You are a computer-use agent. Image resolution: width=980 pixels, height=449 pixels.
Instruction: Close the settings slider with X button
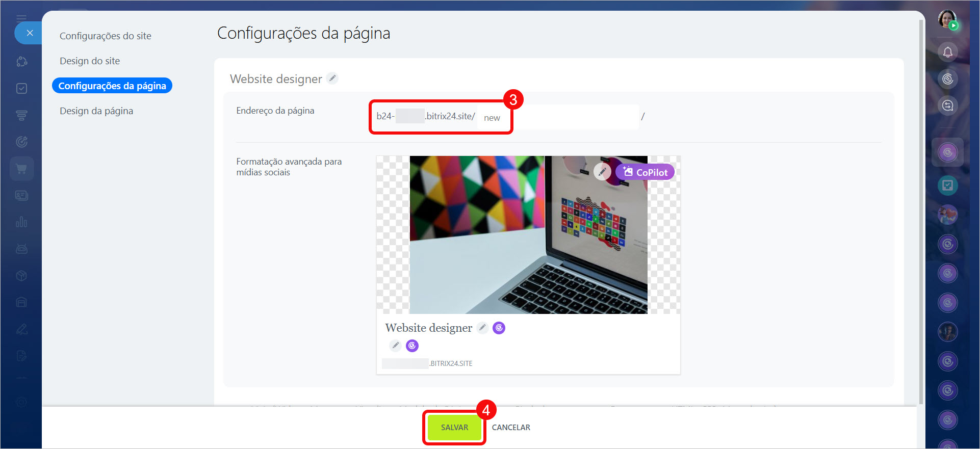pos(30,33)
